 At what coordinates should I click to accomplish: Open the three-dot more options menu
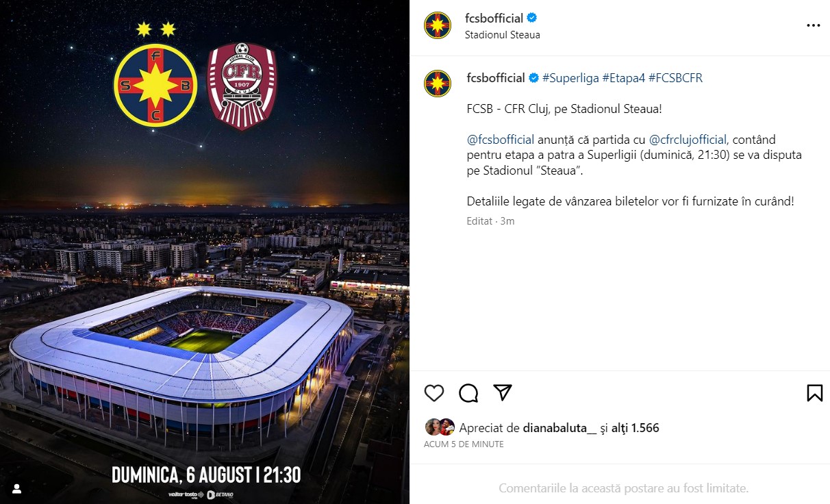pos(813,26)
